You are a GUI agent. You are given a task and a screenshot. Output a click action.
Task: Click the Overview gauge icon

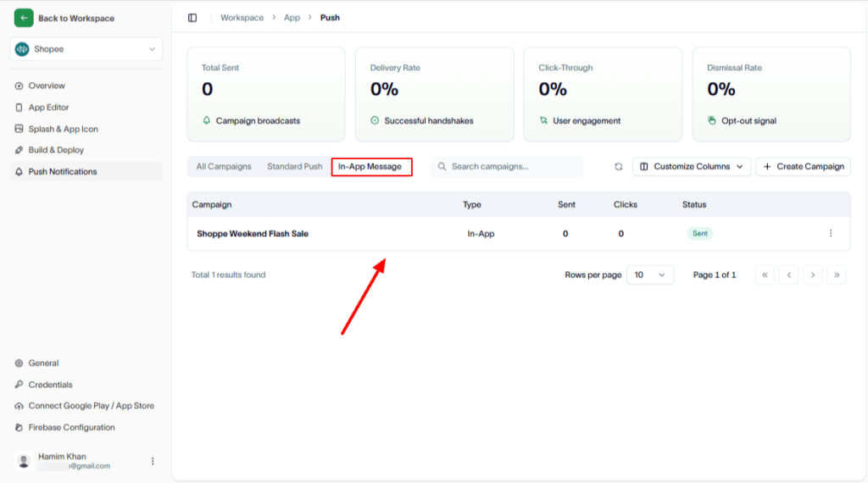point(19,86)
